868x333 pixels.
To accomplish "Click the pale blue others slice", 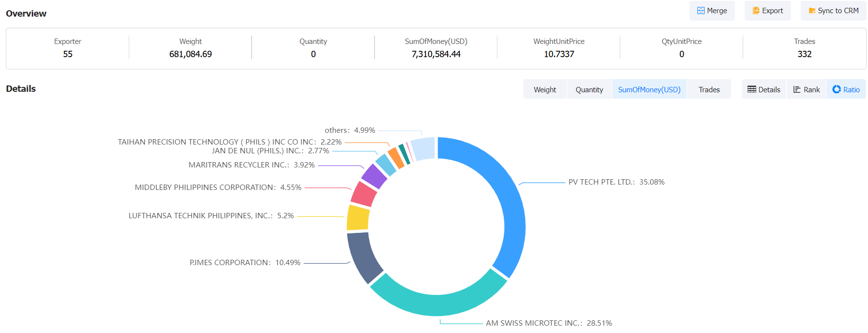I will tap(423, 149).
